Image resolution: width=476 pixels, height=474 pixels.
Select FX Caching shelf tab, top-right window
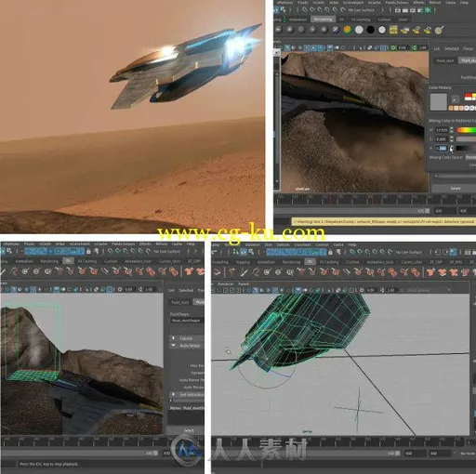coord(361,20)
